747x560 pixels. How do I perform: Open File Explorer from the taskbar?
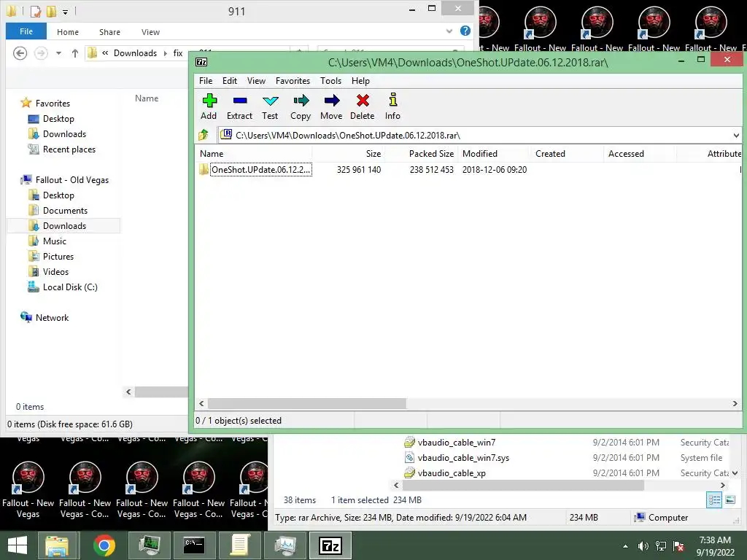point(57,545)
